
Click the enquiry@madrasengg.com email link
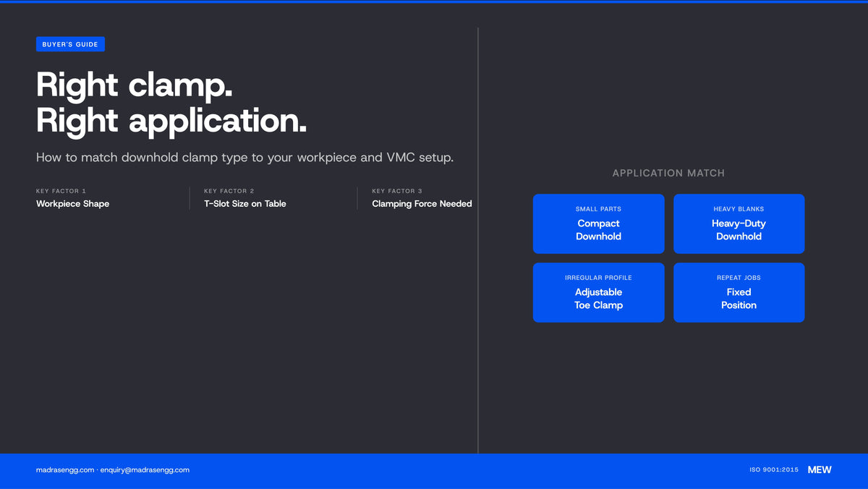pyautogui.click(x=145, y=469)
